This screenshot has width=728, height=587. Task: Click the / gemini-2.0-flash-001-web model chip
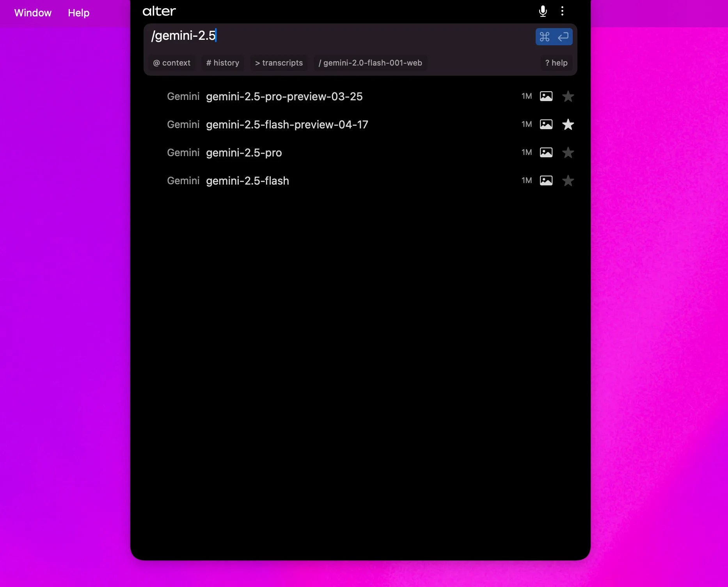370,63
